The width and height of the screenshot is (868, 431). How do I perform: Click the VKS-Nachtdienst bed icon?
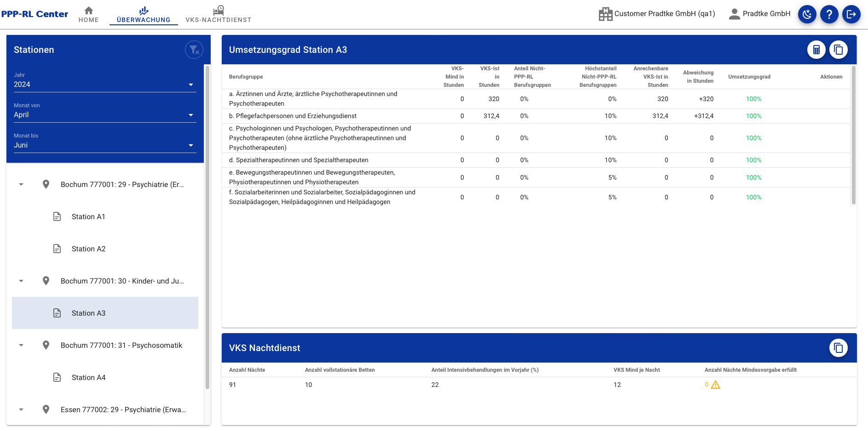(218, 10)
